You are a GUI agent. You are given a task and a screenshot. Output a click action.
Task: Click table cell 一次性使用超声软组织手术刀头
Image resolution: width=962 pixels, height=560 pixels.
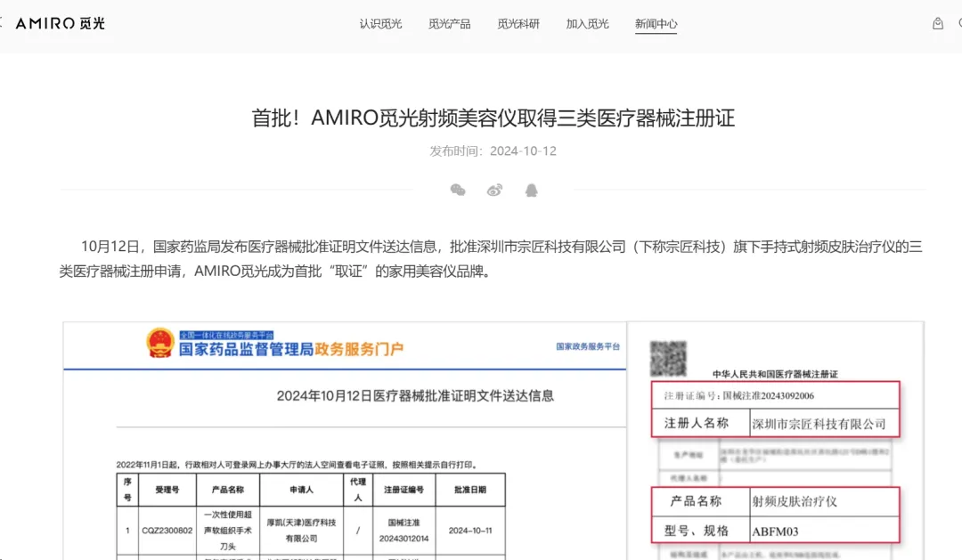[228, 531]
